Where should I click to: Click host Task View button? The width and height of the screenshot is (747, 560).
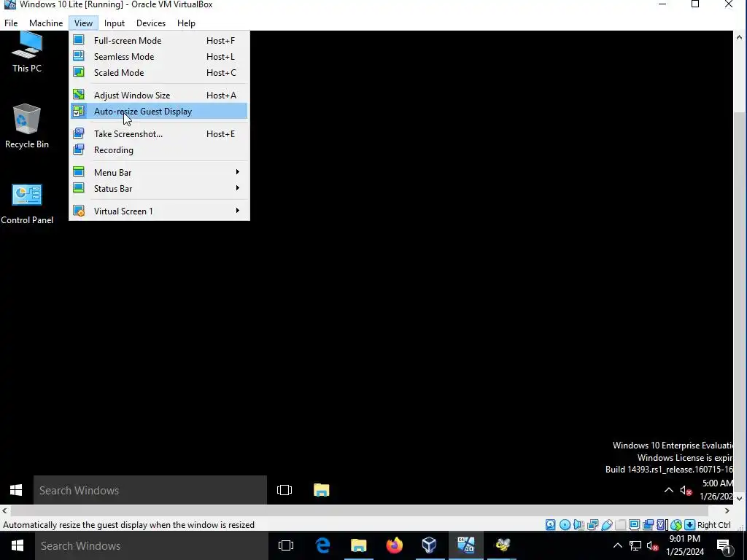[x=286, y=545]
